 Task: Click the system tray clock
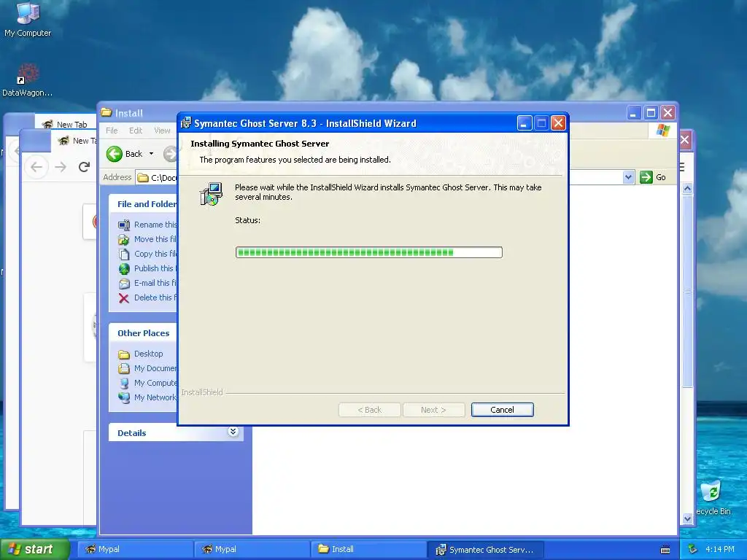point(720,549)
